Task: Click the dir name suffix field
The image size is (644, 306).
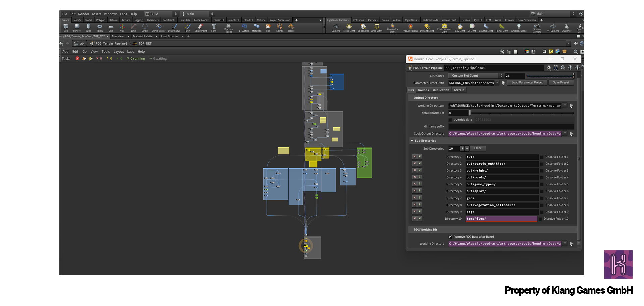Action: click(x=511, y=127)
